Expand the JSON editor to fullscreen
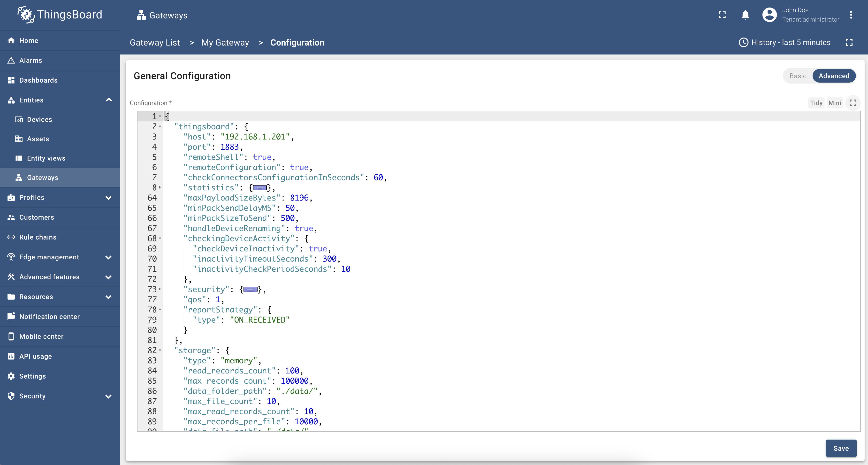This screenshot has height=465, width=868. click(853, 103)
